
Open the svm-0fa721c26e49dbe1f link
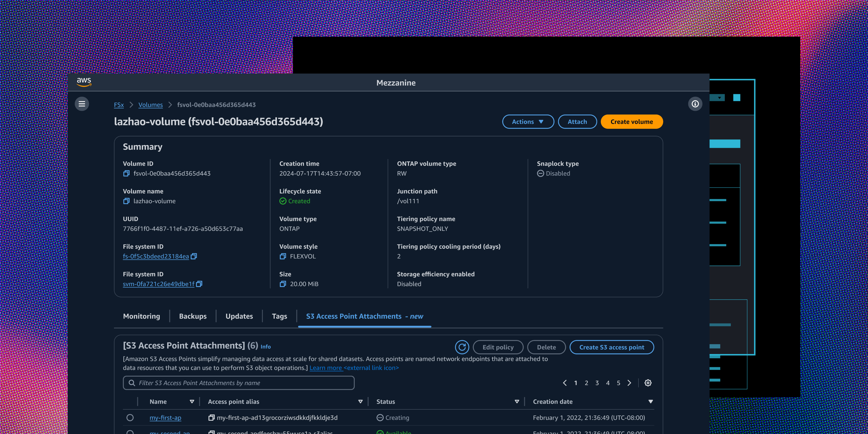point(158,284)
